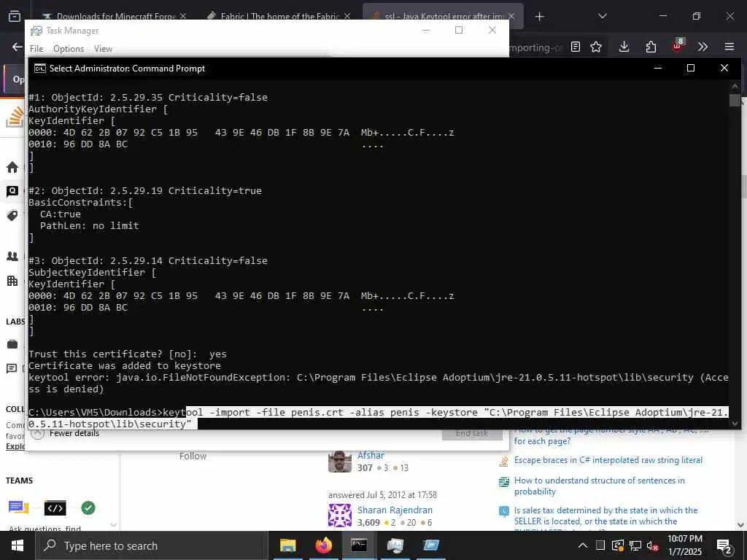Click scroll down arrow in Command Prompt
The width and height of the screenshot is (747, 560).
(735, 424)
